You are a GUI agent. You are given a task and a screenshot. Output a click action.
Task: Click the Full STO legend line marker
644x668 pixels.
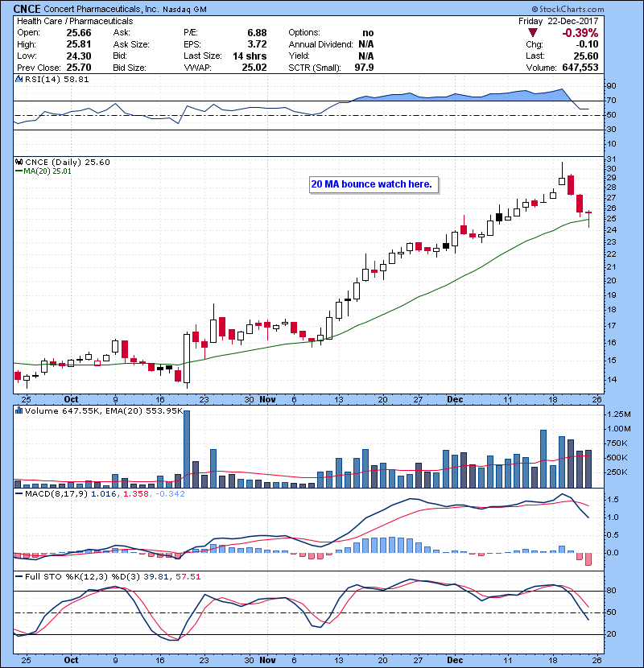click(19, 576)
